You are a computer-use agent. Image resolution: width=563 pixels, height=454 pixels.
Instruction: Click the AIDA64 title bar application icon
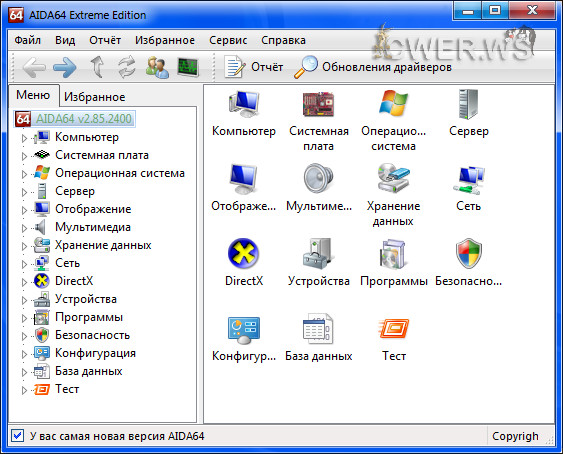(16, 15)
